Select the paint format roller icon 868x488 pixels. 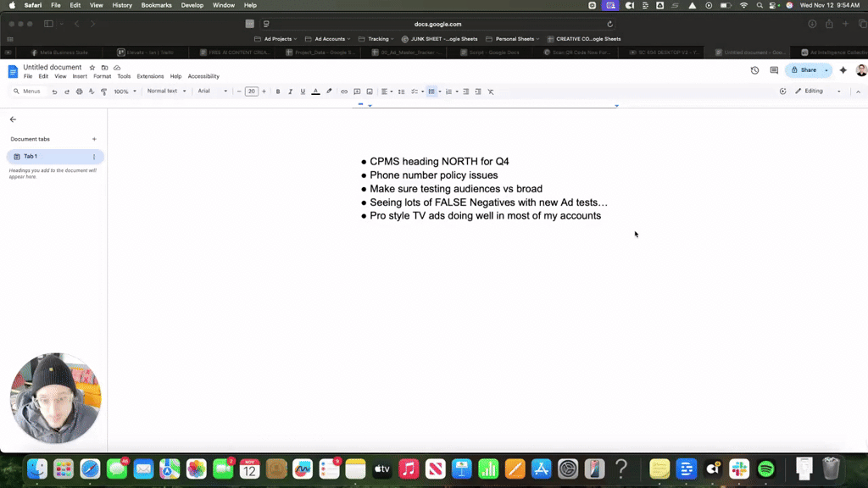[103, 91]
